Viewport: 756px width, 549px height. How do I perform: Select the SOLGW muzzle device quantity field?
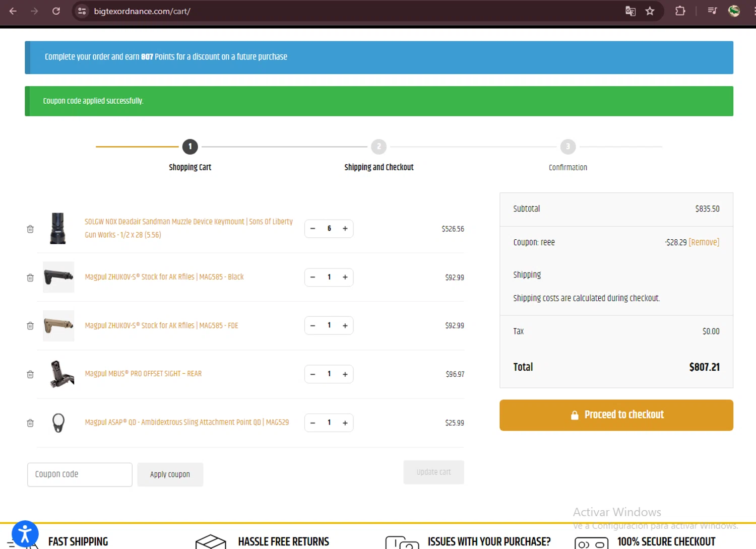(x=329, y=229)
